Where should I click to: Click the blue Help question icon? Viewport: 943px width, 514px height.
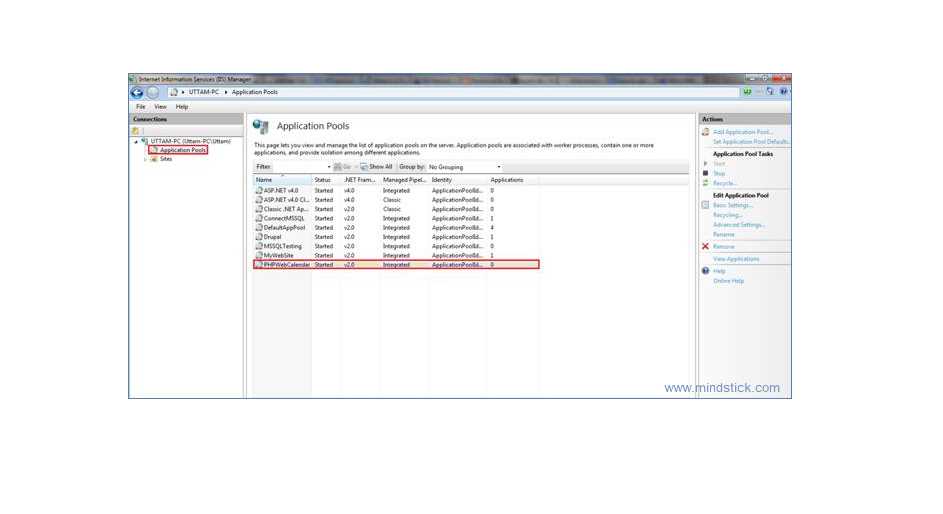pos(705,271)
